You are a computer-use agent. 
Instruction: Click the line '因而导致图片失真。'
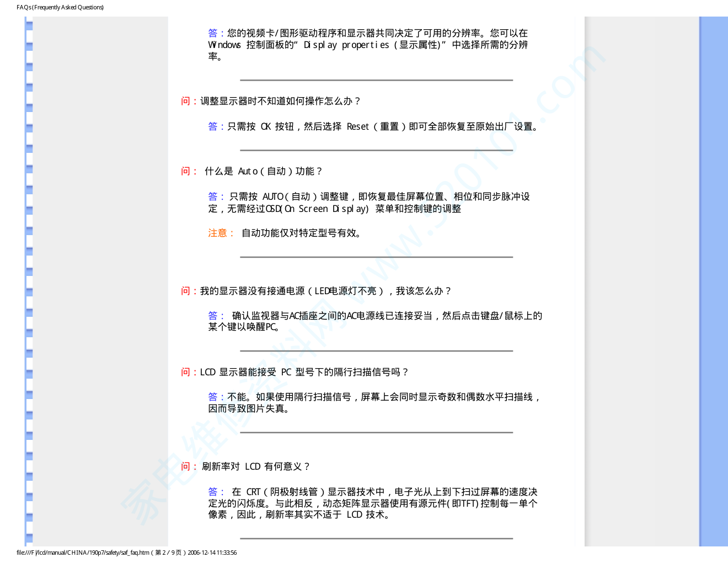[249, 408]
